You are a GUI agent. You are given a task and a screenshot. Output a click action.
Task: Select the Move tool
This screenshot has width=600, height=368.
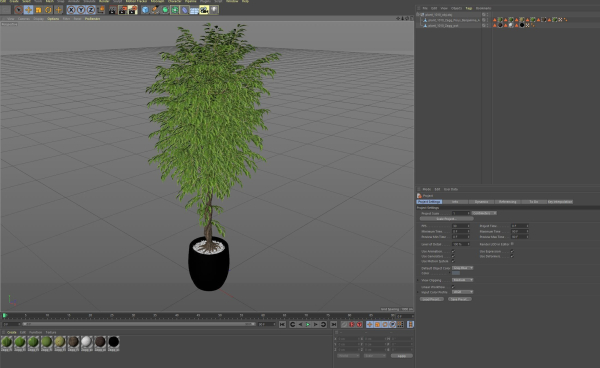28,10
